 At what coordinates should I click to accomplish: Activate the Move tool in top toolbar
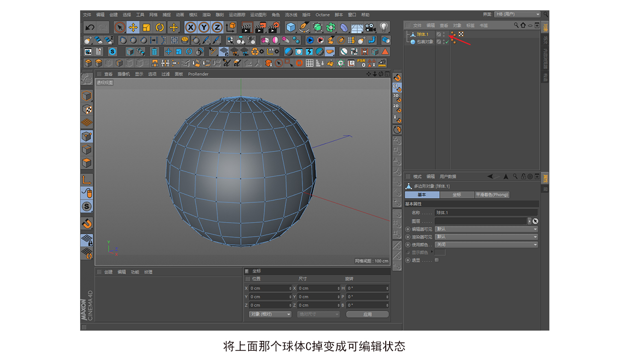[133, 28]
